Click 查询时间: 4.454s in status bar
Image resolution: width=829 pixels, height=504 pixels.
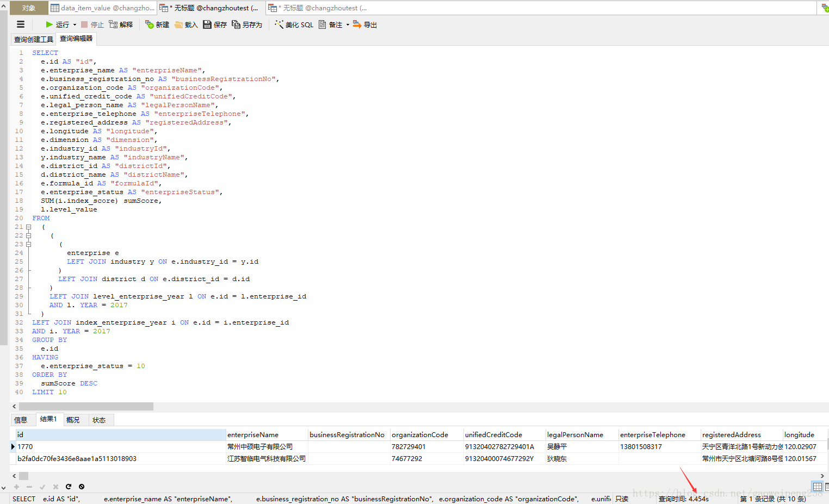coord(684,499)
